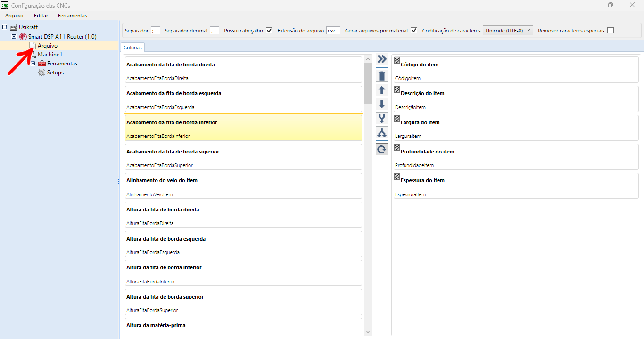Click the down arrow move button

tap(382, 105)
